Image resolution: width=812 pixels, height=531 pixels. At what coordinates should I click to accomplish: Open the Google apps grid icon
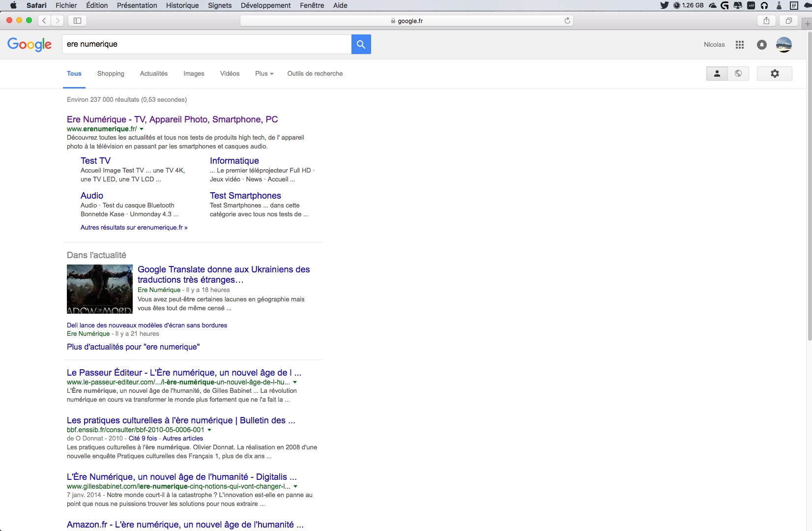[x=740, y=45]
